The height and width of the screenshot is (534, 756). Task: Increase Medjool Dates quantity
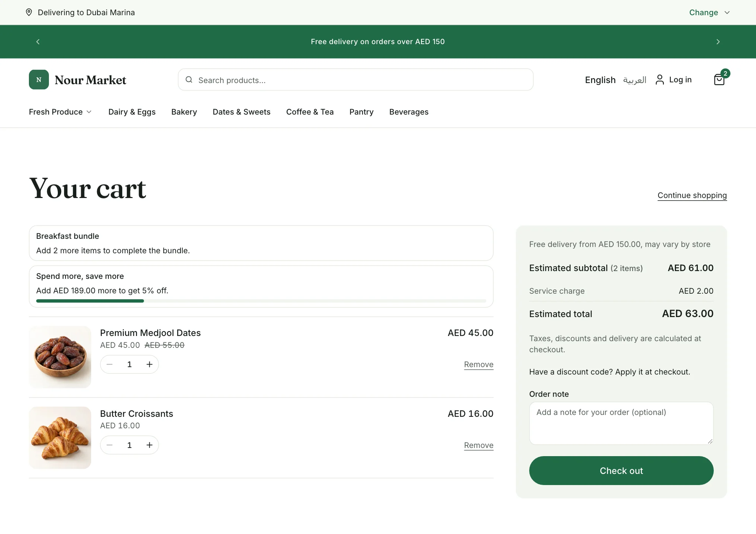(149, 365)
